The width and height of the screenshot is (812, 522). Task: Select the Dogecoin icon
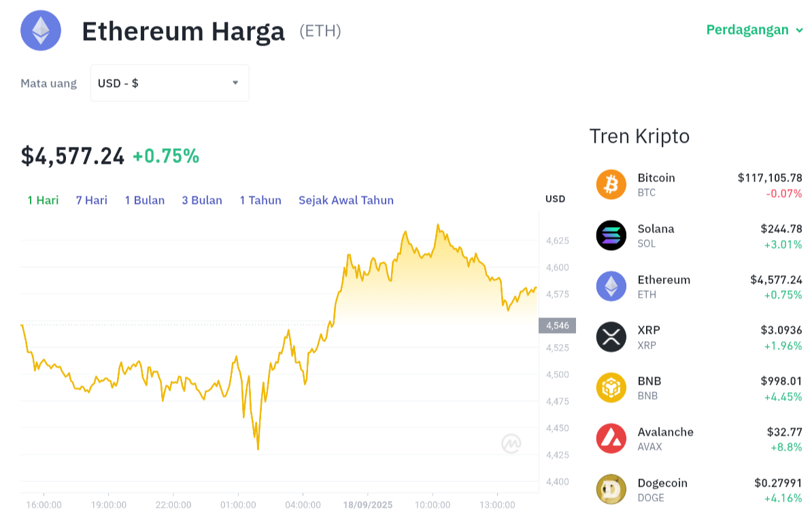pyautogui.click(x=611, y=489)
